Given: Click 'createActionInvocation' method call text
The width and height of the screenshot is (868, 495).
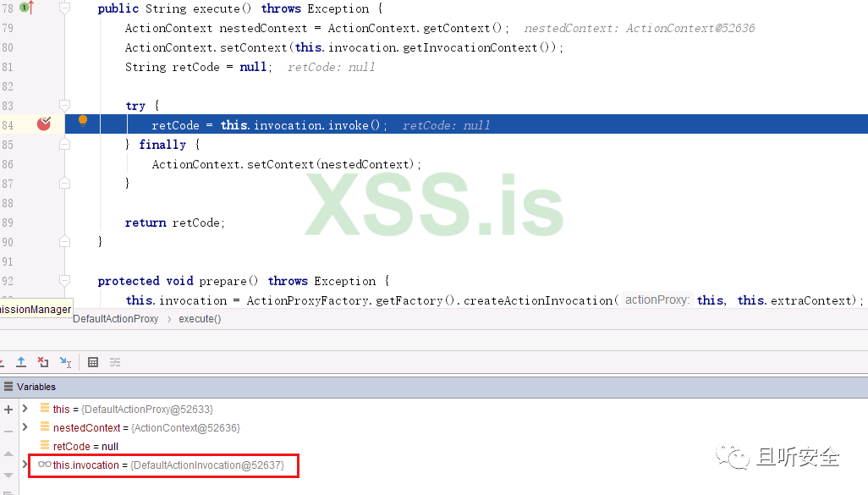Looking at the screenshot, I should pyautogui.click(x=537, y=300).
